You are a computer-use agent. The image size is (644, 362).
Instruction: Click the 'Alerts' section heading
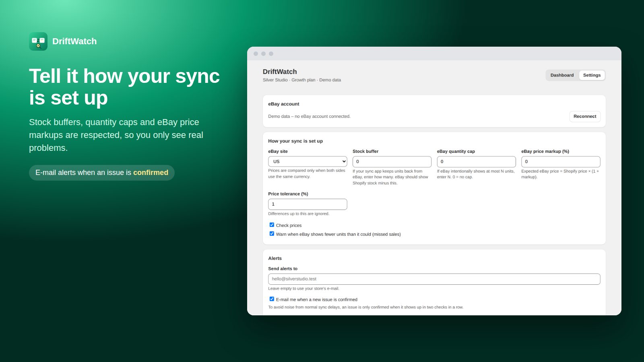[x=275, y=258]
